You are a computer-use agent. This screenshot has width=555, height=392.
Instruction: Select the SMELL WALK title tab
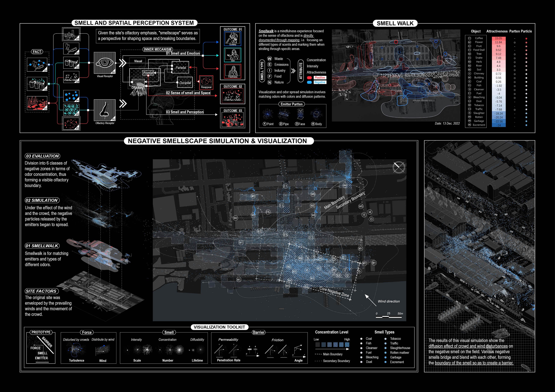point(395,23)
